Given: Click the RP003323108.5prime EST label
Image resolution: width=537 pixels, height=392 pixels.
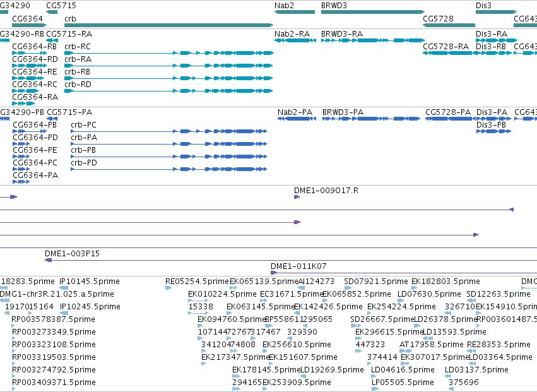Looking at the screenshot, I should point(54,345).
